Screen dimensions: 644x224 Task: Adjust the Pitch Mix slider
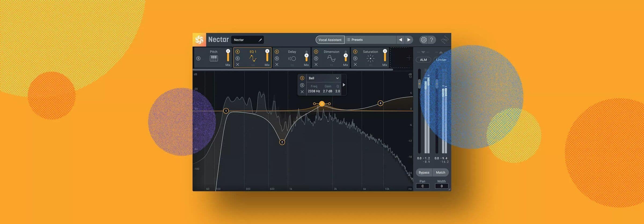pos(228,56)
